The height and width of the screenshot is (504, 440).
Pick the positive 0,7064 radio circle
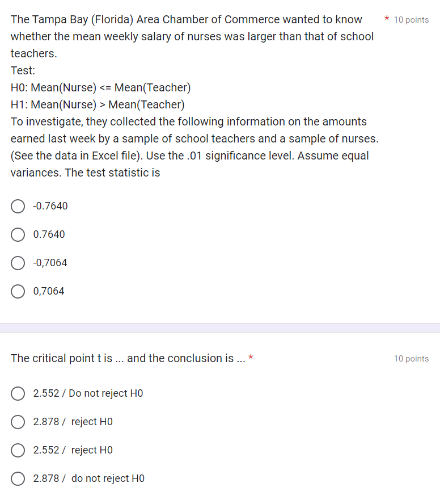[18, 291]
